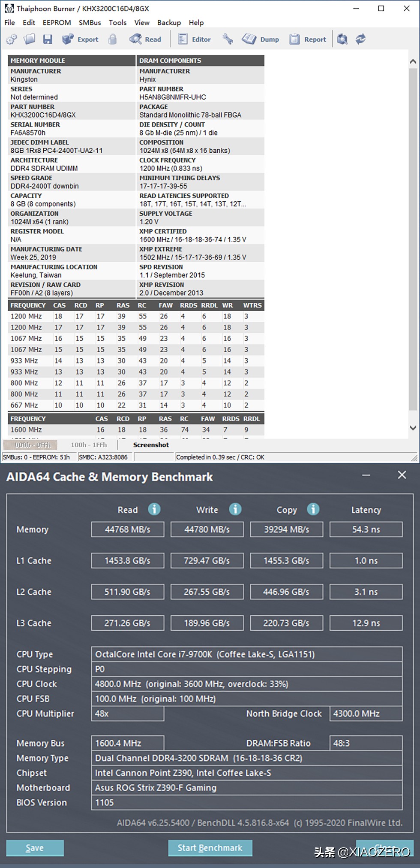Open the Editor from the toolbar
The height and width of the screenshot is (868, 420).
pyautogui.click(x=195, y=39)
